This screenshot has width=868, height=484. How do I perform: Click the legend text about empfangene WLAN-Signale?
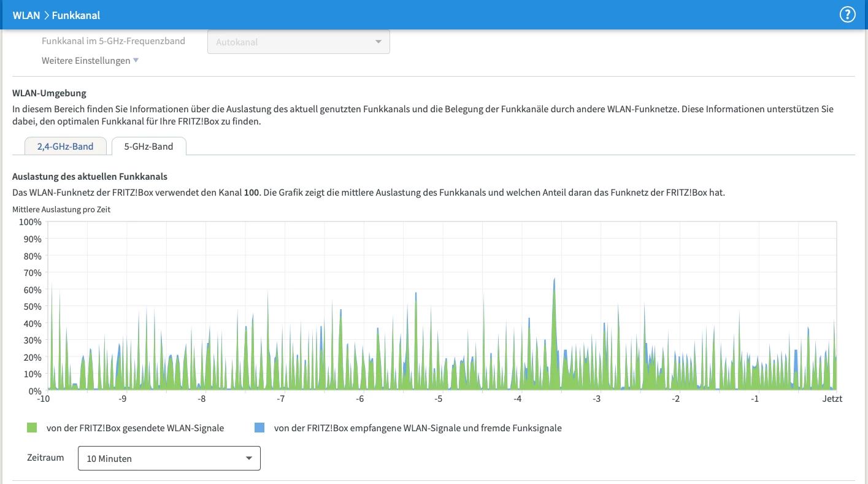click(418, 428)
